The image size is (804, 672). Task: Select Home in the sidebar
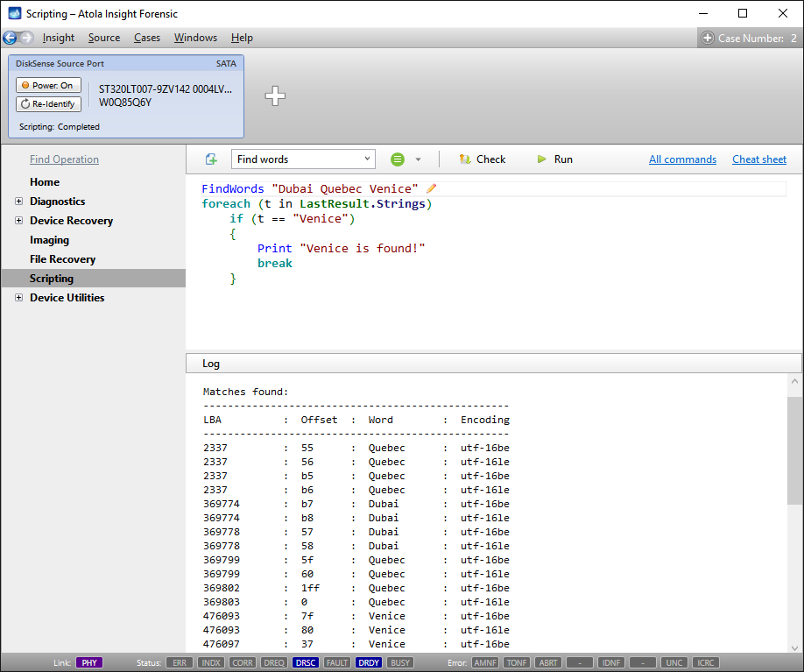[45, 182]
